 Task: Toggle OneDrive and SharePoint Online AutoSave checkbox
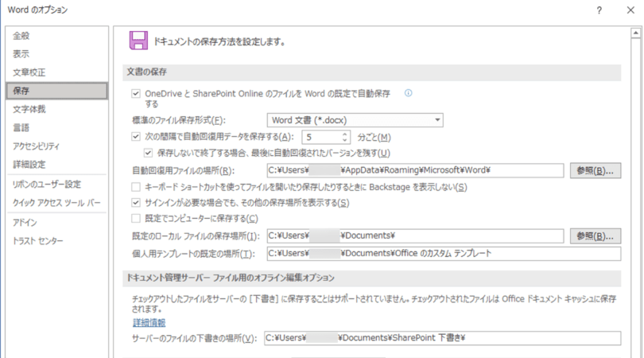click(x=135, y=94)
